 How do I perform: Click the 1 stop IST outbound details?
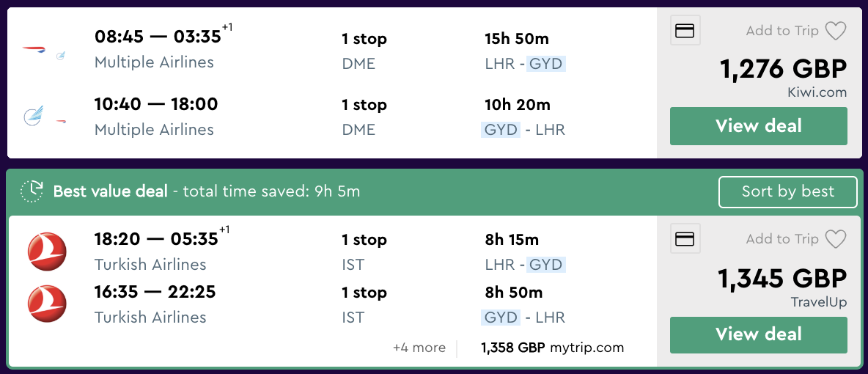pyautogui.click(x=364, y=252)
